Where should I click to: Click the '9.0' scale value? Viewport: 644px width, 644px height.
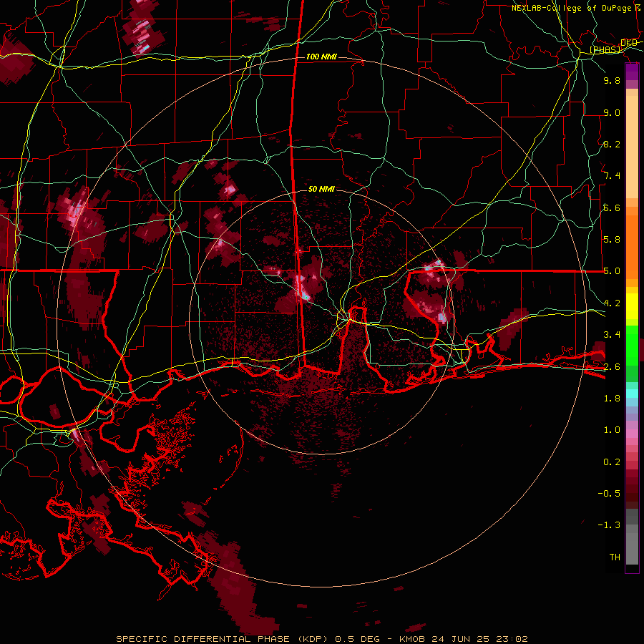tap(612, 112)
